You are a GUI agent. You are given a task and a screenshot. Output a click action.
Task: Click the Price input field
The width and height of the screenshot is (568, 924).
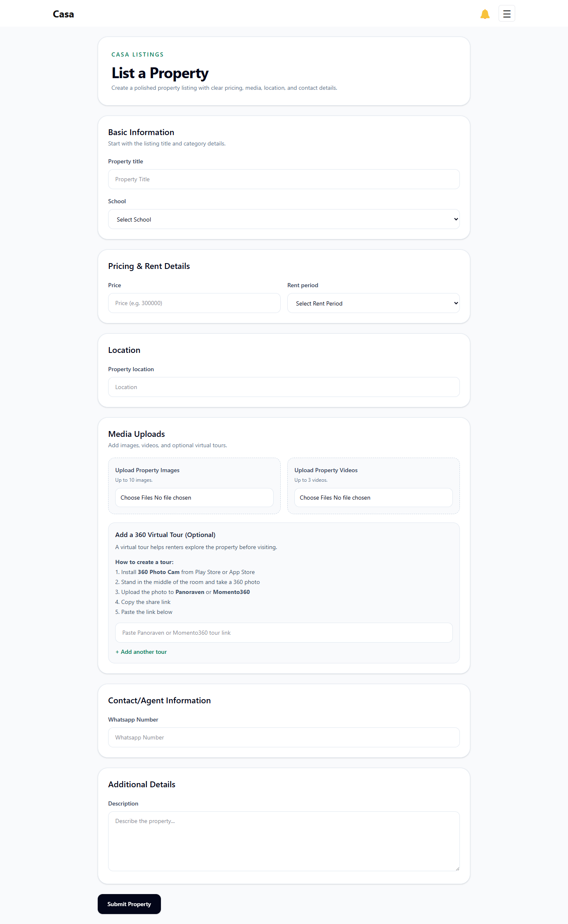(194, 303)
